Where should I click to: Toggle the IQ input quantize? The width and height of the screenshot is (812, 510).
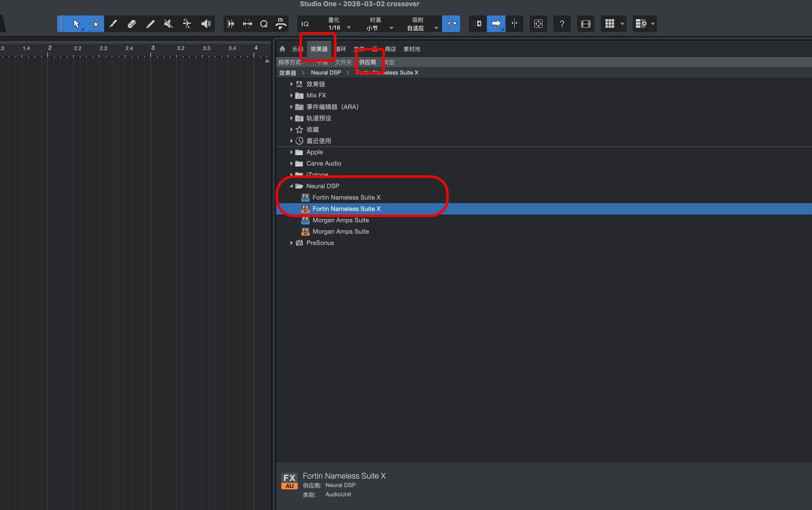pos(305,24)
